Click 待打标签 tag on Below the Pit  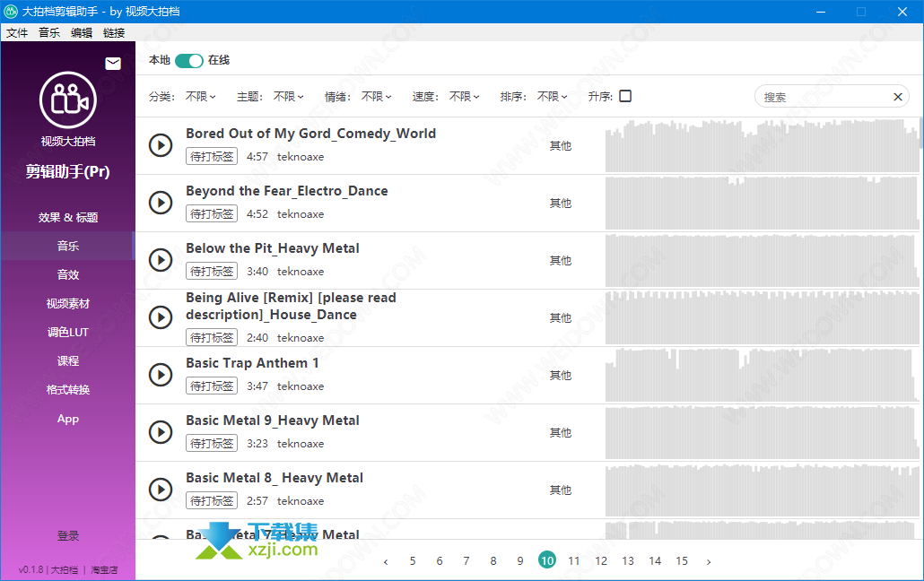coord(212,271)
